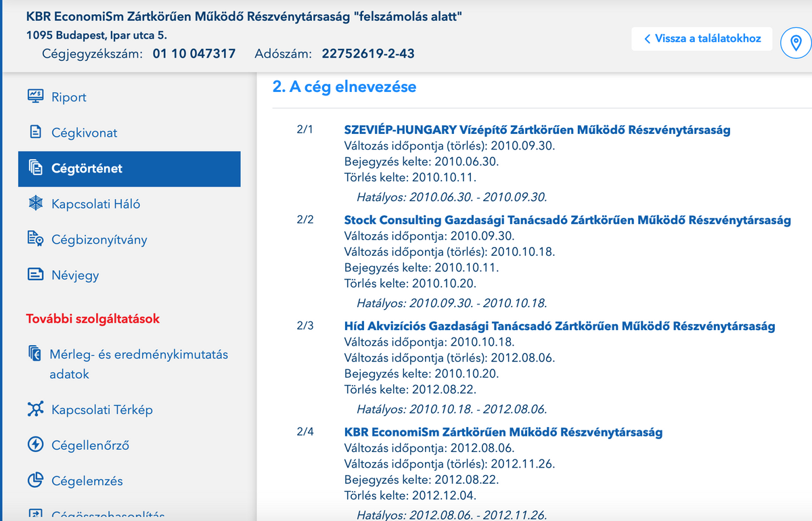
Task: Click entry number 2/2
Action: [x=305, y=219]
